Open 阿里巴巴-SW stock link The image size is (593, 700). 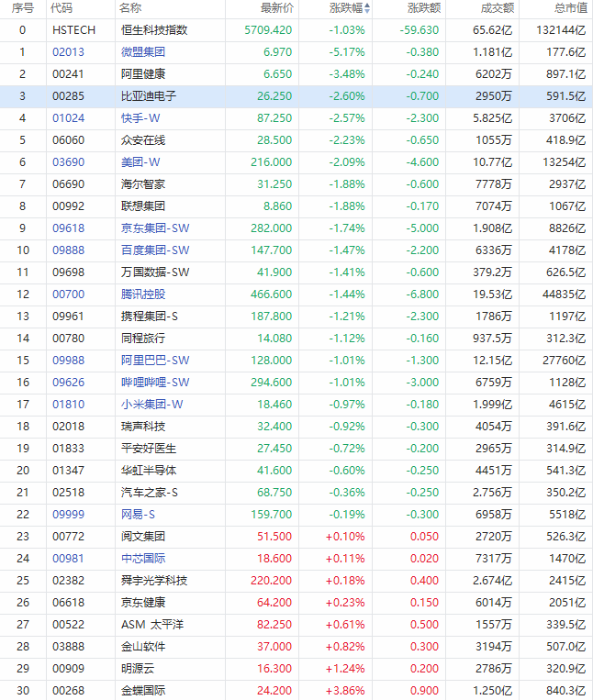coord(155,361)
